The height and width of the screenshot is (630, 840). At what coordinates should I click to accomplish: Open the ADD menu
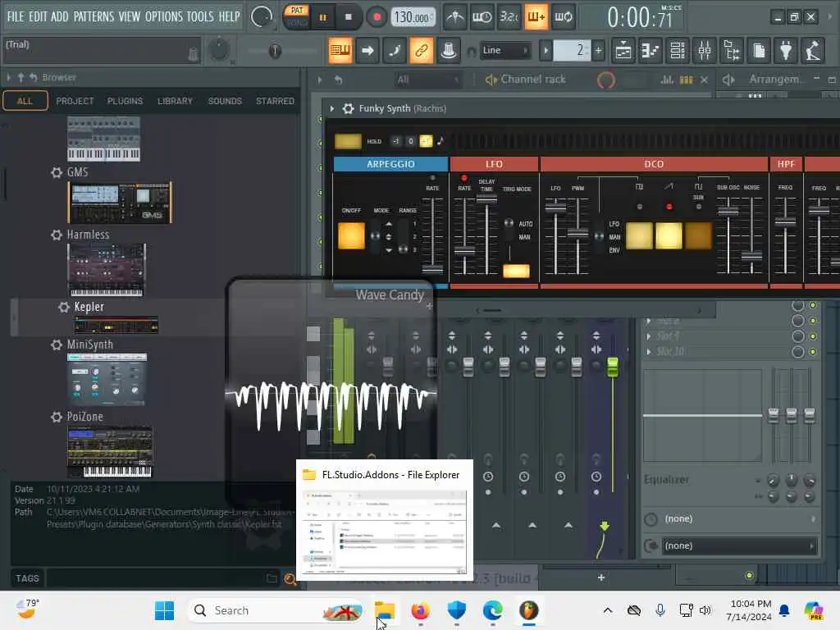(x=59, y=16)
